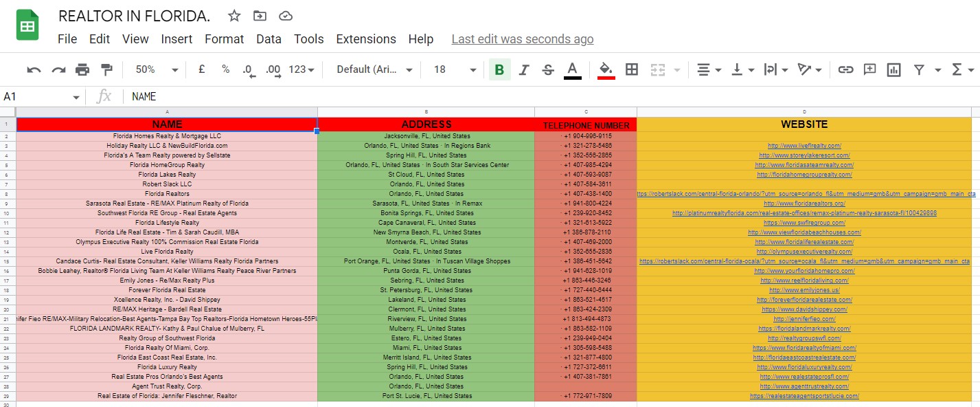Open the text color picker
Screen dimensions: 980x407
point(573,69)
